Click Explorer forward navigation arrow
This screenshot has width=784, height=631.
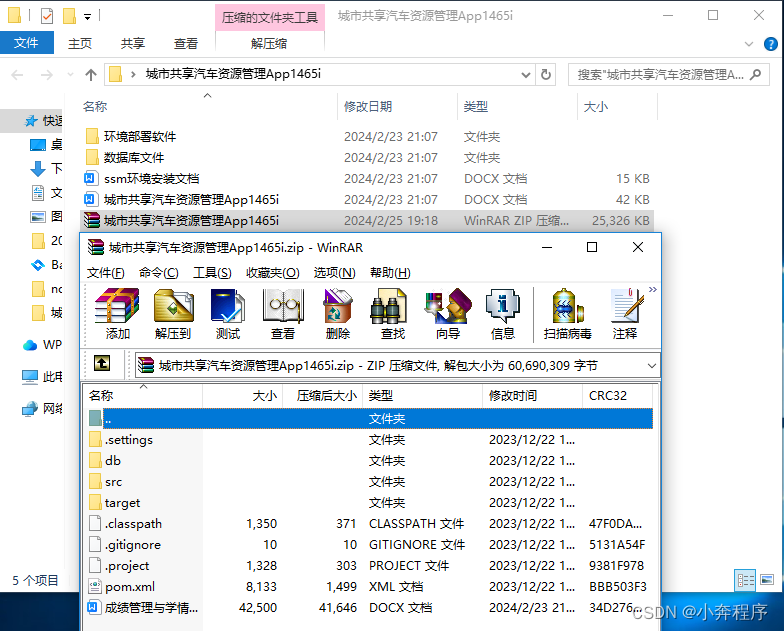(x=46, y=75)
